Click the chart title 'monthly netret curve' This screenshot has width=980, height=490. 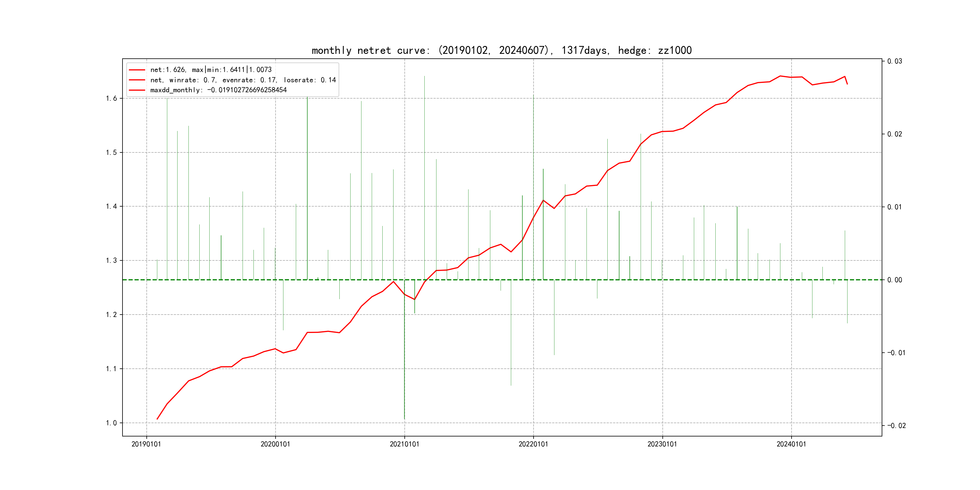[x=501, y=50]
